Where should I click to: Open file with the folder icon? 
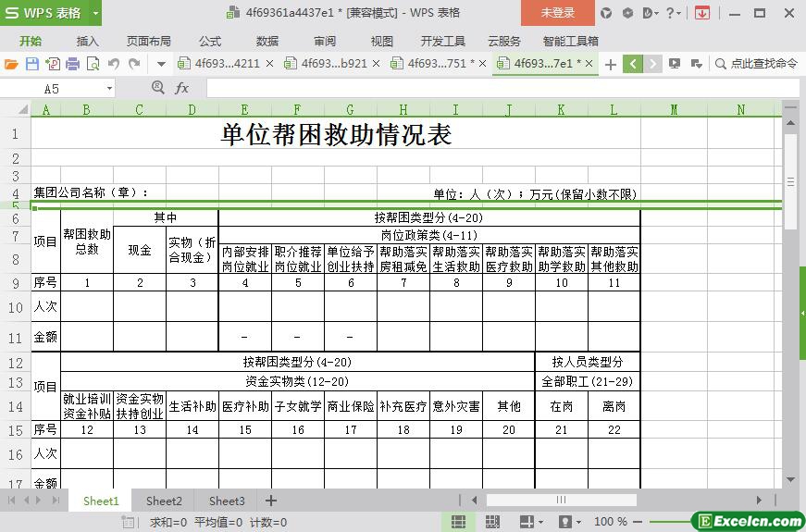coord(11,64)
